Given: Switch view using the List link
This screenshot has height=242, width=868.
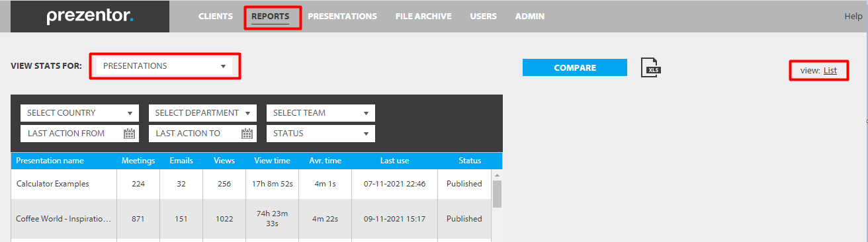Looking at the screenshot, I should 830,70.
